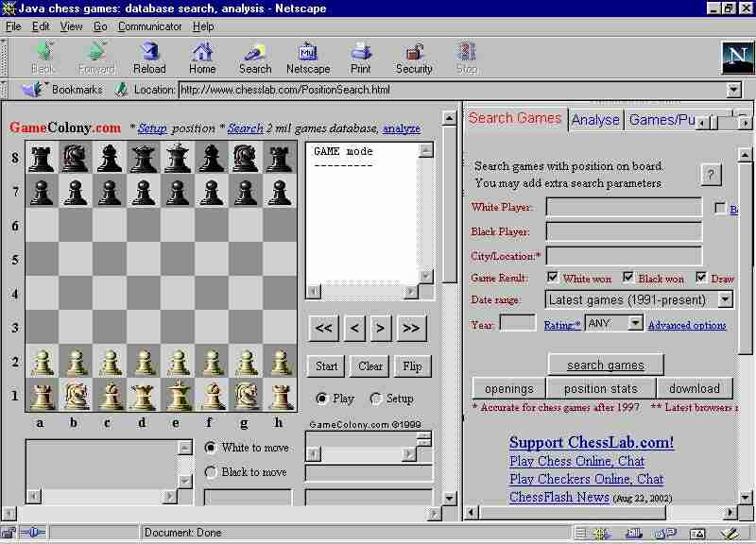
Task: Select the white knight on g1
Action: 246,395
